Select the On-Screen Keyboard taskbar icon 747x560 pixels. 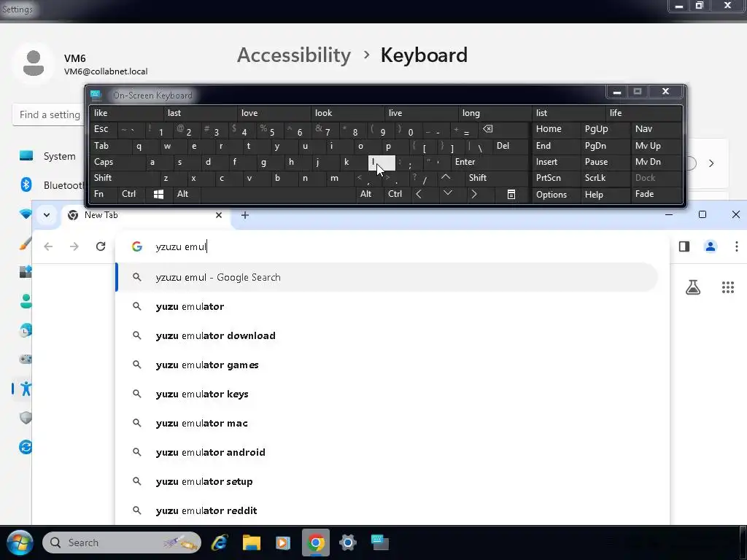[x=379, y=542]
